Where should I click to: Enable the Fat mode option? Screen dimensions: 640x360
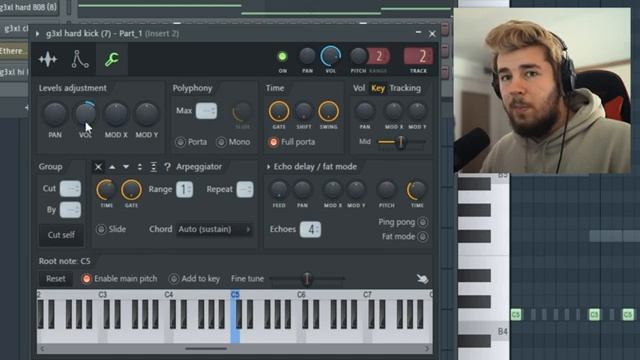(423, 237)
